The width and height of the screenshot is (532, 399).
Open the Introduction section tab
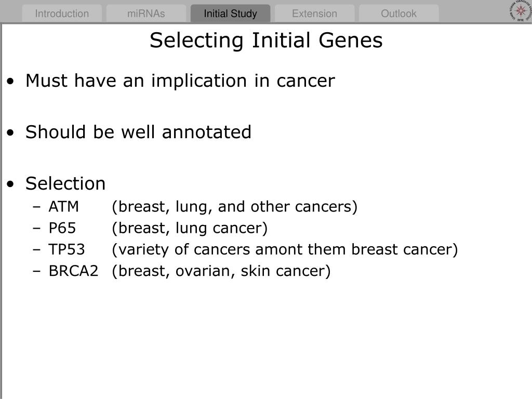(62, 14)
